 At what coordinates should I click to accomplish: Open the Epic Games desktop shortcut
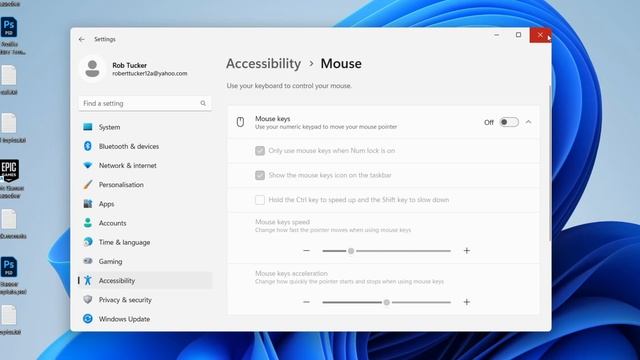(x=10, y=171)
